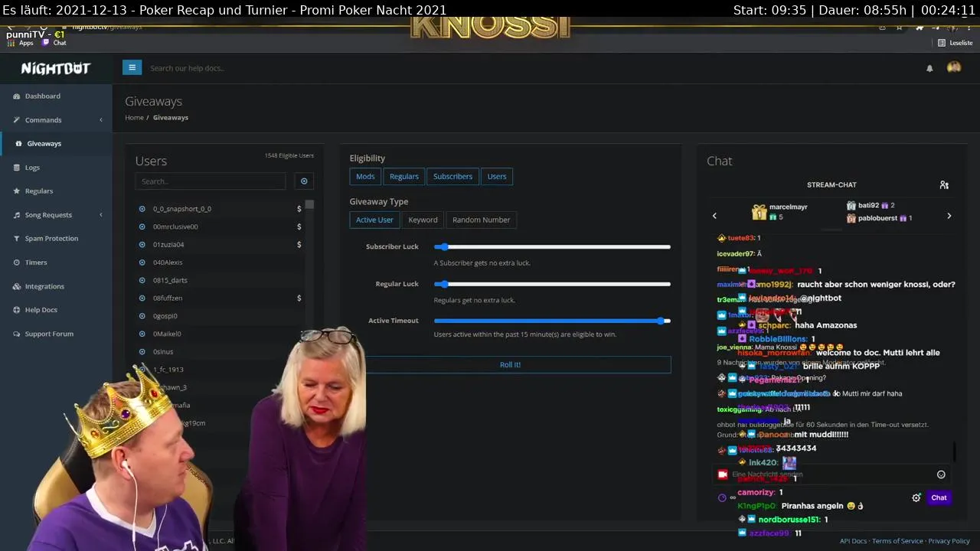980x551 pixels.
Task: Open the stream-chat community users icon
Action: (x=944, y=185)
